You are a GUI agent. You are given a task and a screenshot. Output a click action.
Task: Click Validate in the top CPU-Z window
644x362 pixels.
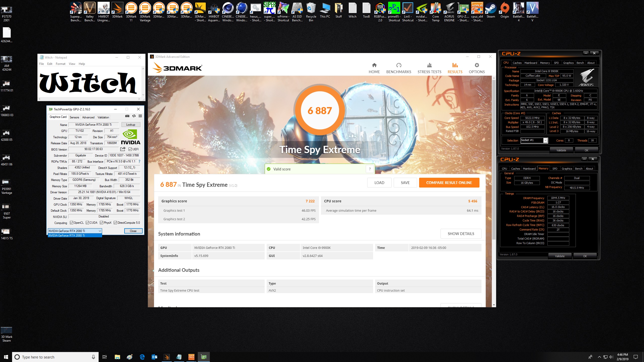[561, 150]
